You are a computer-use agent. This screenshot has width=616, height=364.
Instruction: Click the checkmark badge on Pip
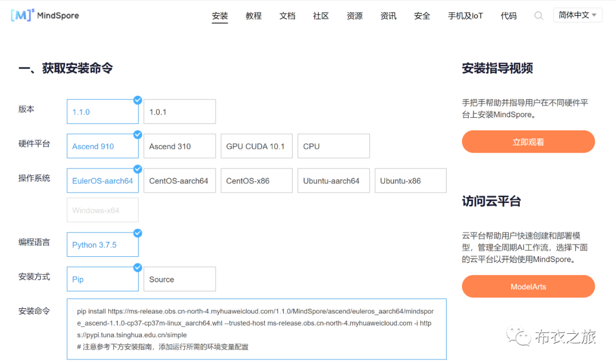click(x=137, y=268)
